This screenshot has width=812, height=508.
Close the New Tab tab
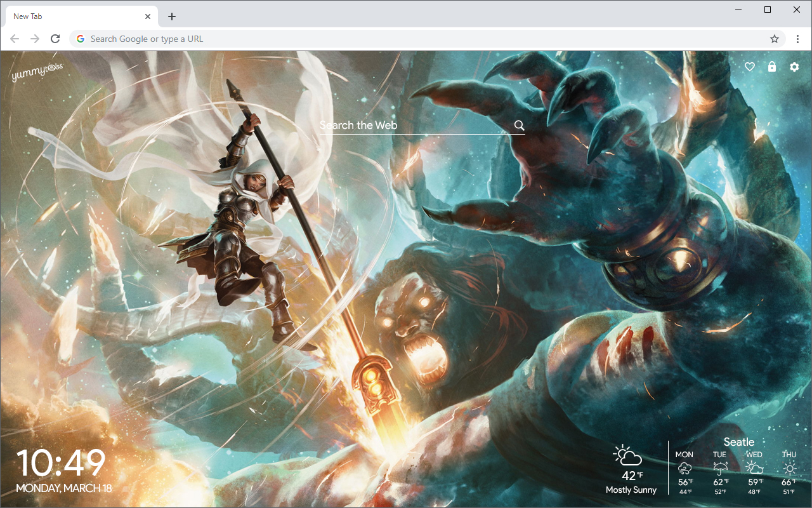click(x=148, y=17)
